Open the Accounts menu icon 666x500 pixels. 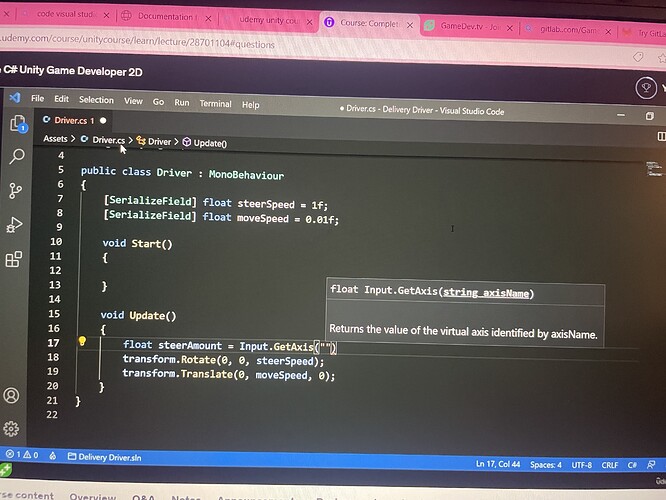(x=11, y=395)
